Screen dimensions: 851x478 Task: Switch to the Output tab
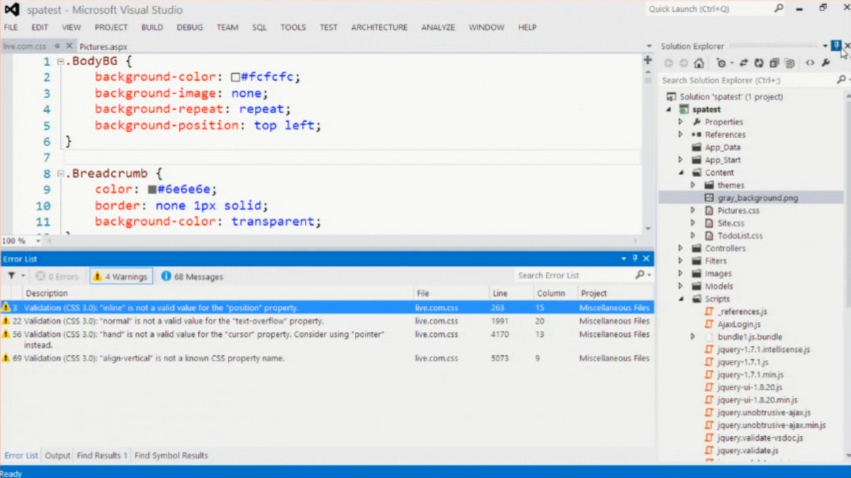[x=58, y=455]
